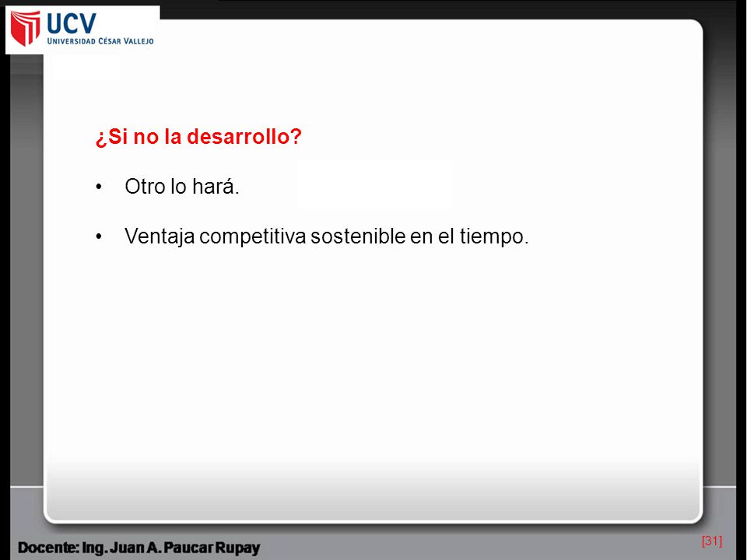The height and width of the screenshot is (560, 747).
Task: Click 'Ventaja competitiva sostenible en el tiempo.'
Action: pos(327,236)
